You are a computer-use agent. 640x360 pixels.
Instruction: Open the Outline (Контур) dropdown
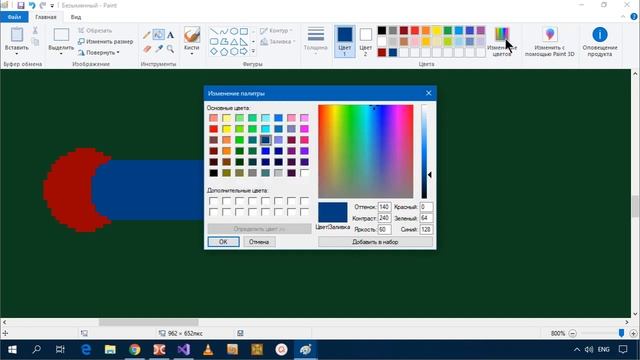click(276, 31)
